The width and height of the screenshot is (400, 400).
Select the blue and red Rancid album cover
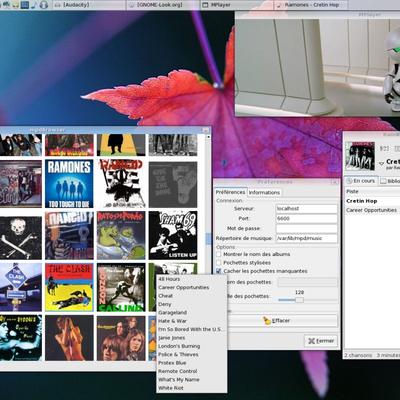pyautogui.click(x=69, y=235)
